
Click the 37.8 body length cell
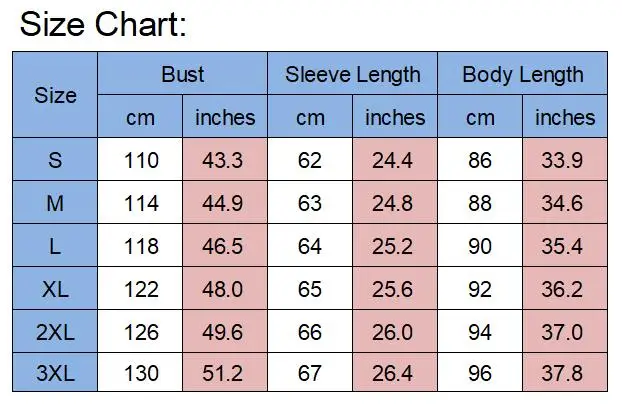tap(565, 372)
